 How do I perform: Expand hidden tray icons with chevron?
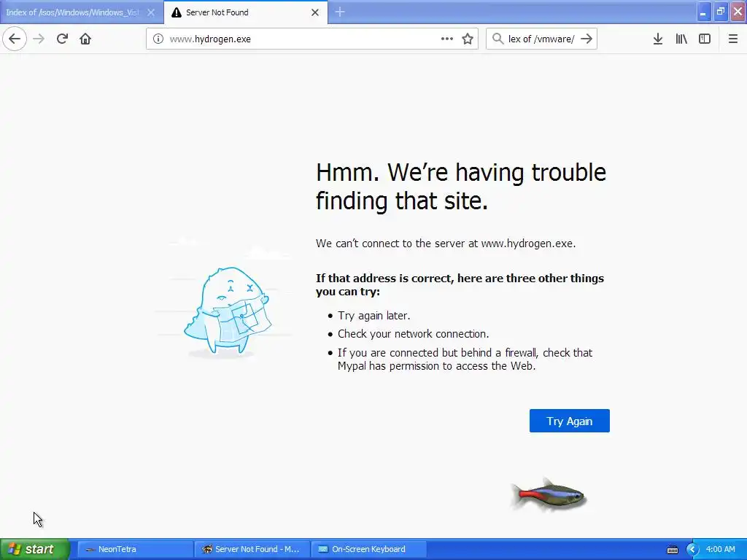(692, 550)
